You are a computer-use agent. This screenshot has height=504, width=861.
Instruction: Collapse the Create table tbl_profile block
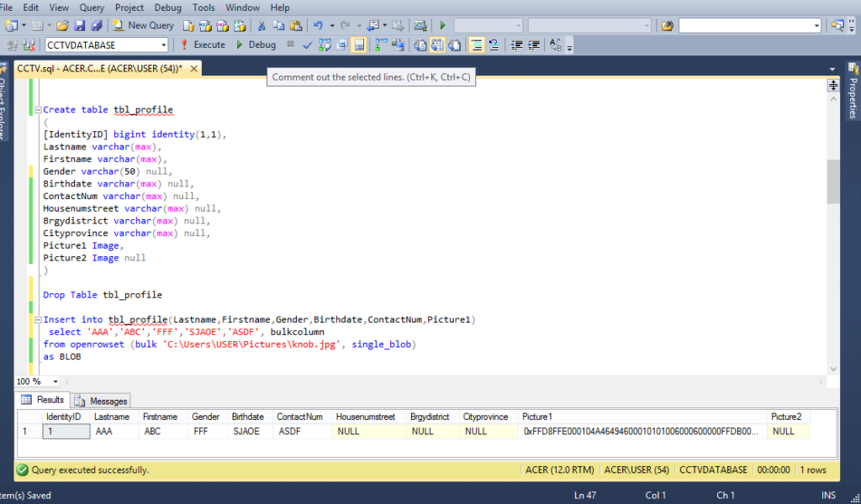click(38, 110)
